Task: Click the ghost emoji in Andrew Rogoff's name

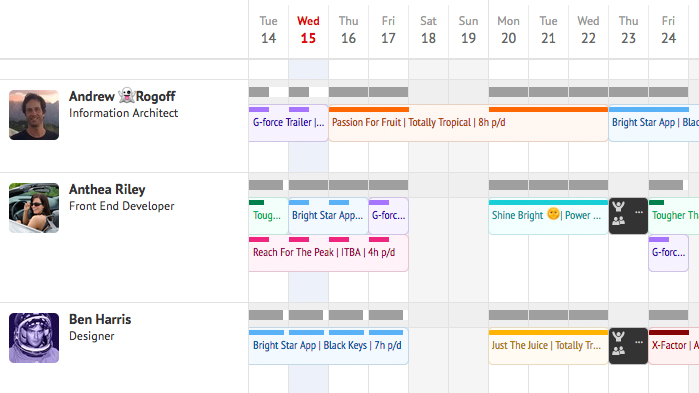Action: pos(126,95)
